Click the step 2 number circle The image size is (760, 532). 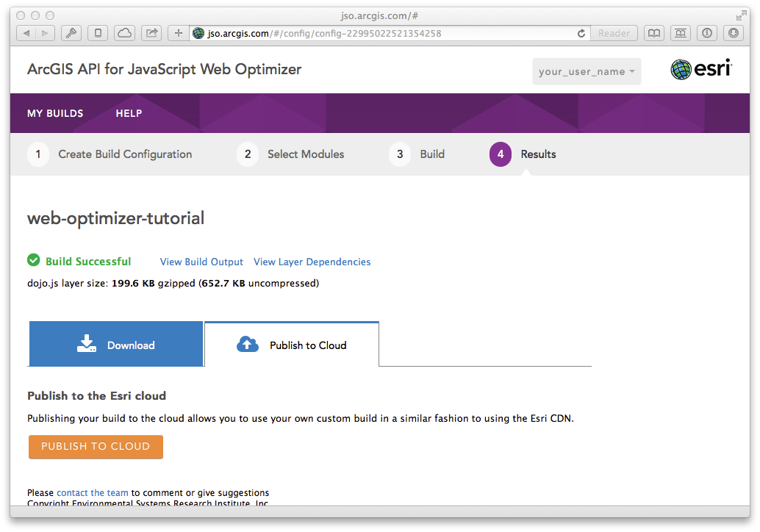pos(248,154)
